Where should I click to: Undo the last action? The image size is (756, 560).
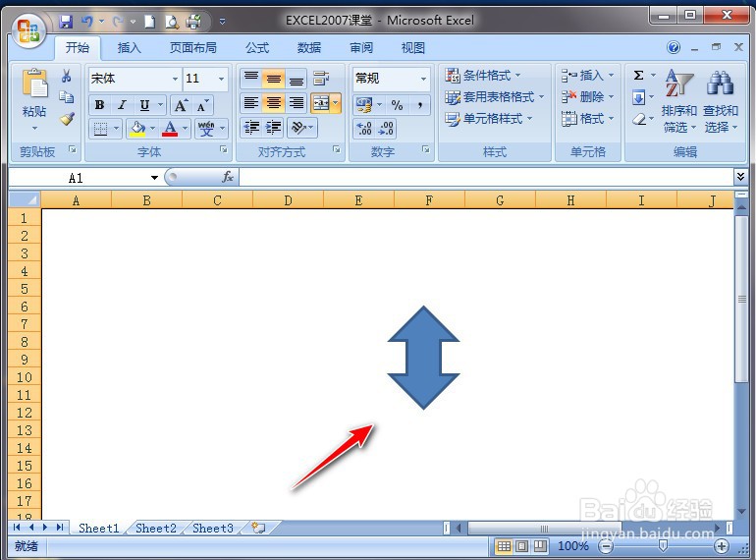coord(86,22)
